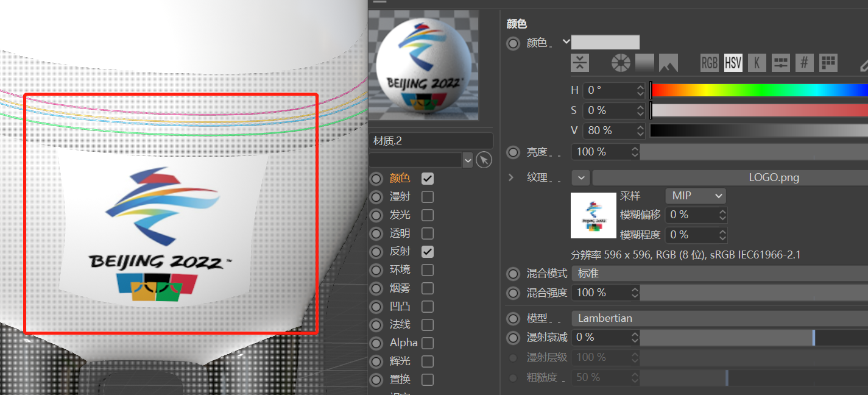Click the H value stepper arrows
Image resolution: width=868 pixels, height=395 pixels.
(640, 90)
